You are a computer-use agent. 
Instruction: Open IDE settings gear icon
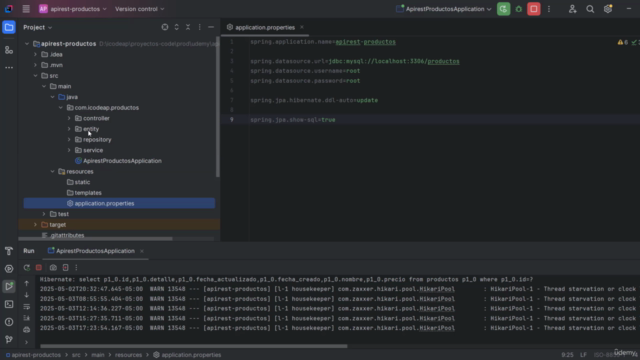(608, 9)
